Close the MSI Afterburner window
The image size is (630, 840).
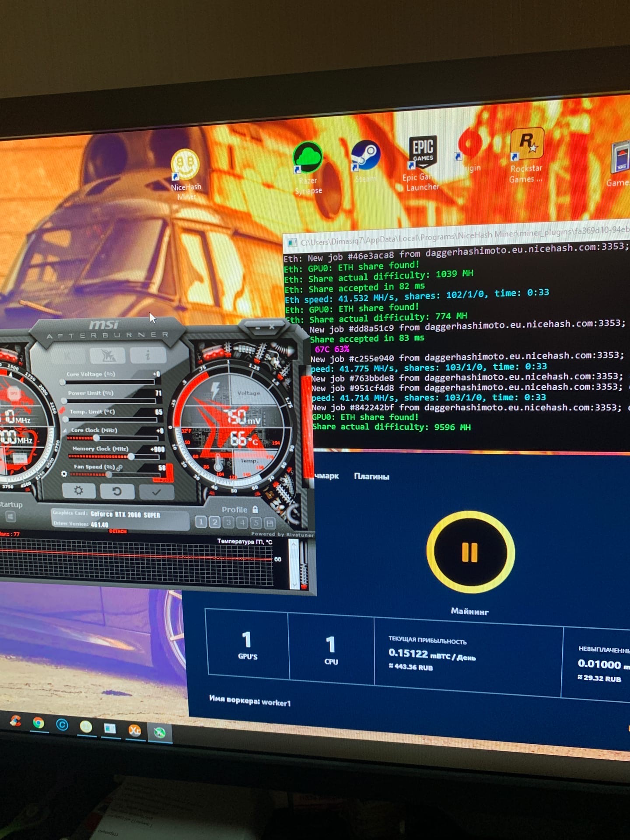(x=272, y=327)
